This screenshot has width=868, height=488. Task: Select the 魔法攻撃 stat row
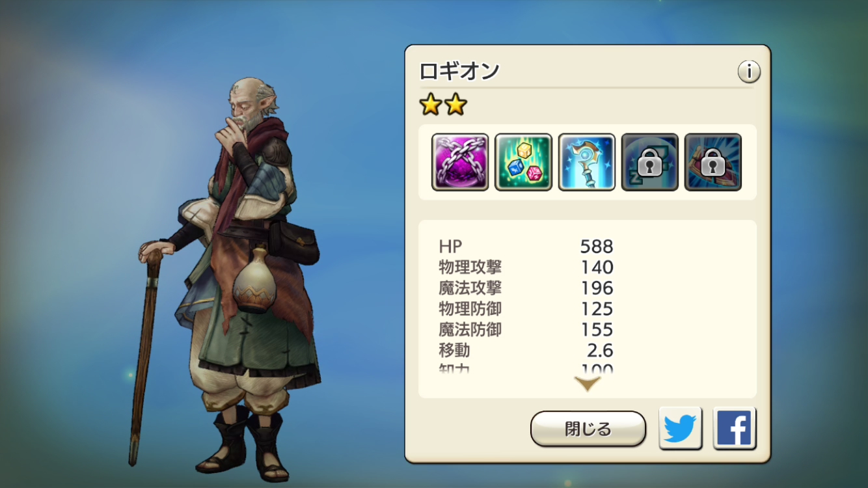point(526,288)
